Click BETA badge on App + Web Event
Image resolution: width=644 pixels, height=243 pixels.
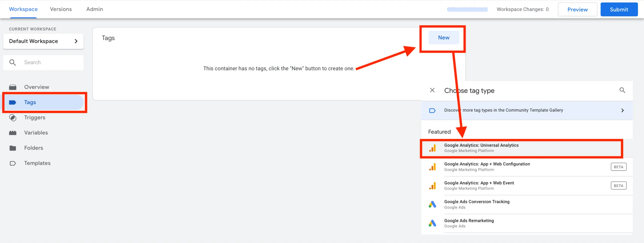(x=619, y=186)
